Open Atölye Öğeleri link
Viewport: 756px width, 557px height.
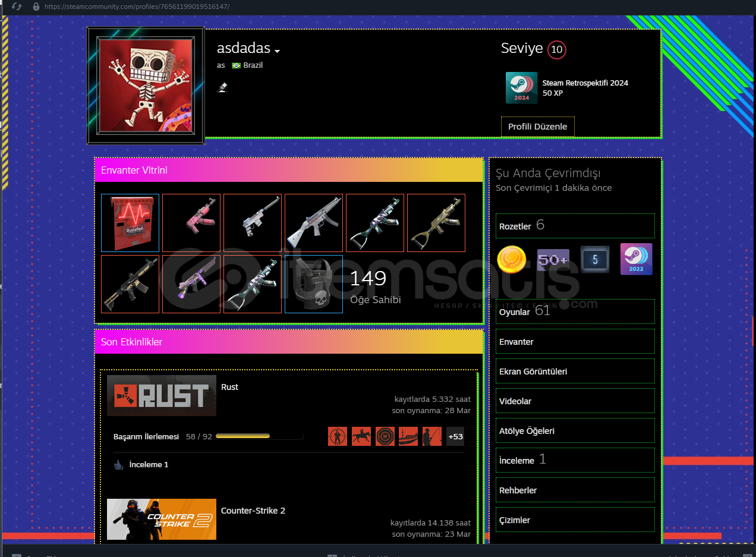click(x=575, y=430)
